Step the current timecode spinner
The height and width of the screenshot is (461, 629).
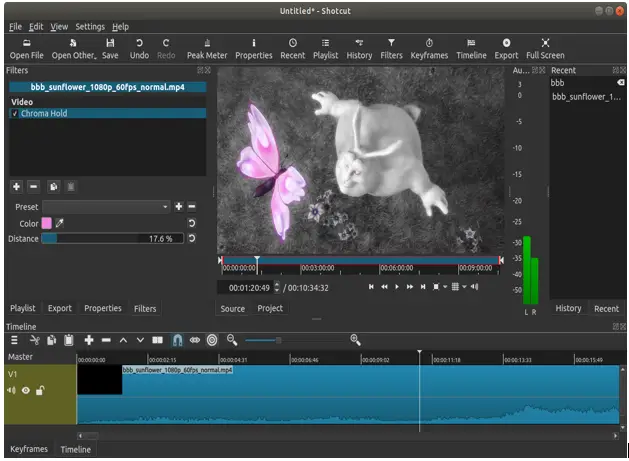(x=277, y=286)
